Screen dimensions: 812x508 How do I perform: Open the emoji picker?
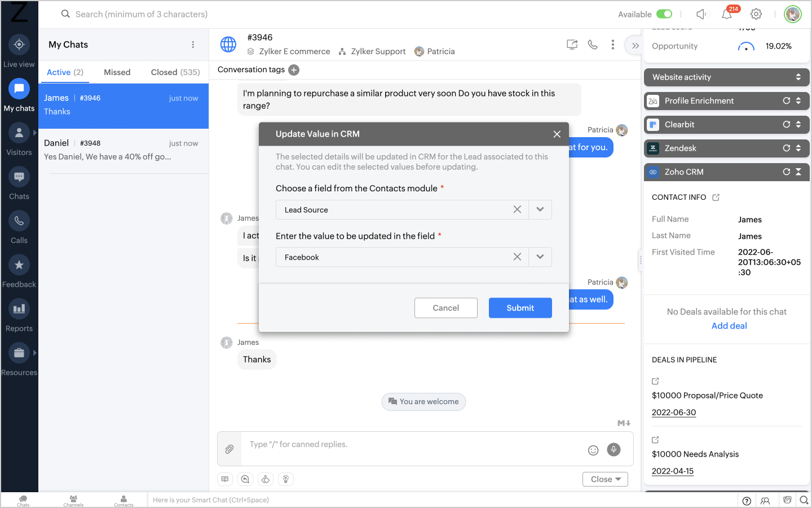coord(593,450)
